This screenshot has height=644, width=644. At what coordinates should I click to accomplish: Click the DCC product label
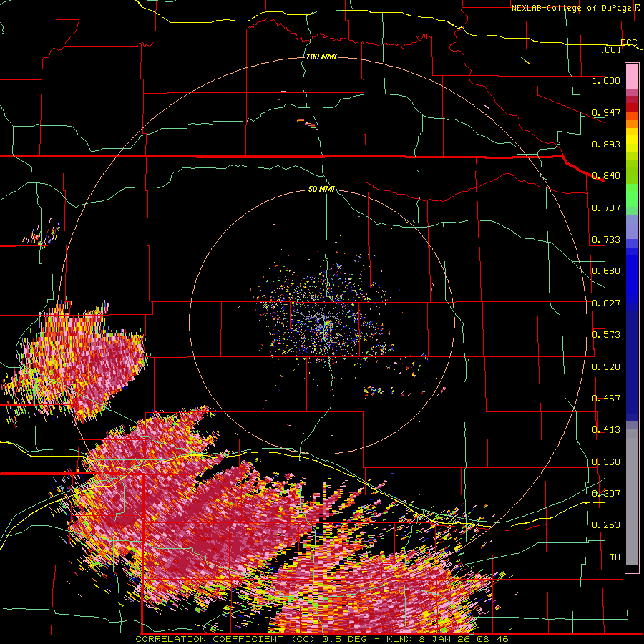tap(628, 43)
